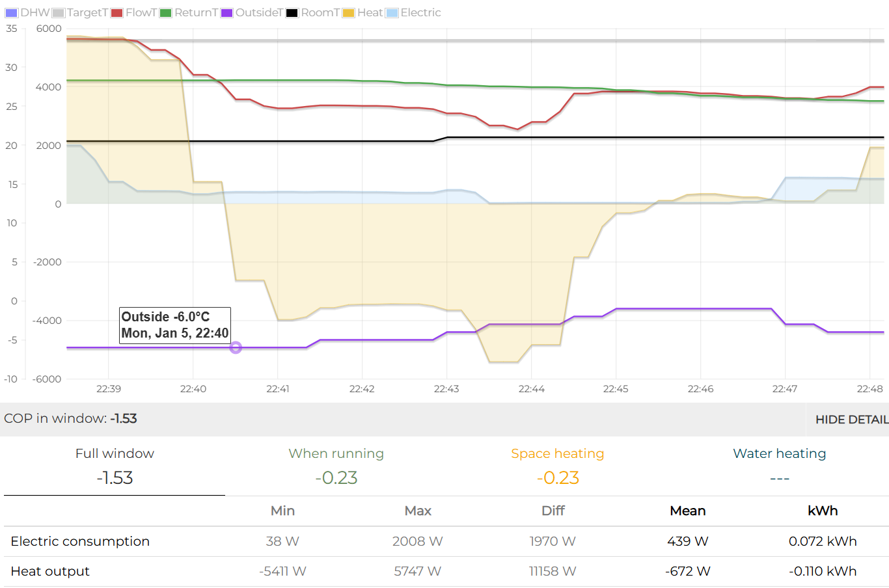Toggle the FlowT series in legend
This screenshot has height=588, width=889.
141,12
